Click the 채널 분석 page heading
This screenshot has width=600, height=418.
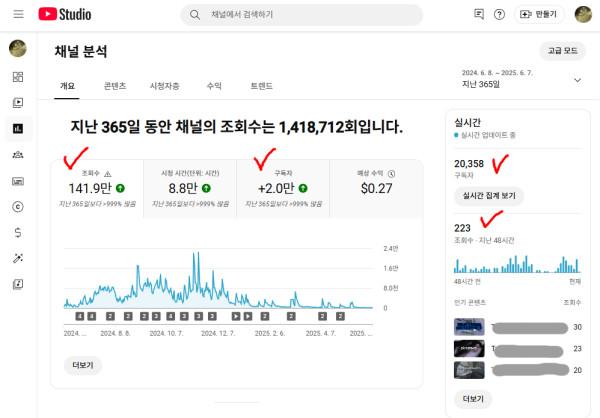coord(81,51)
